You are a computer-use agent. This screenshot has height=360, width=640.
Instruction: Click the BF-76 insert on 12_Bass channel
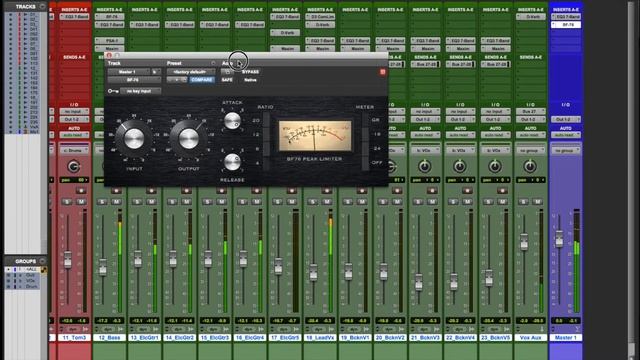109,17
